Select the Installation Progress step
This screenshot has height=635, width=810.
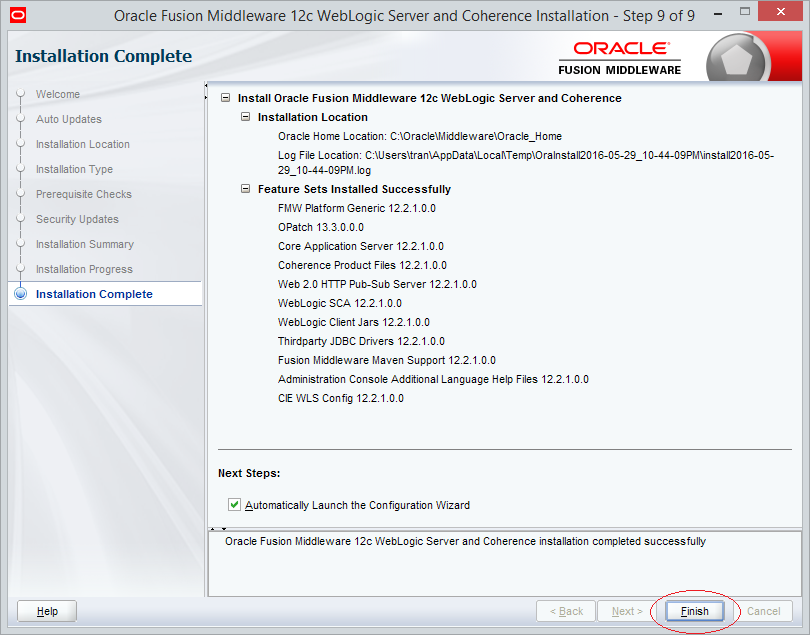(84, 269)
